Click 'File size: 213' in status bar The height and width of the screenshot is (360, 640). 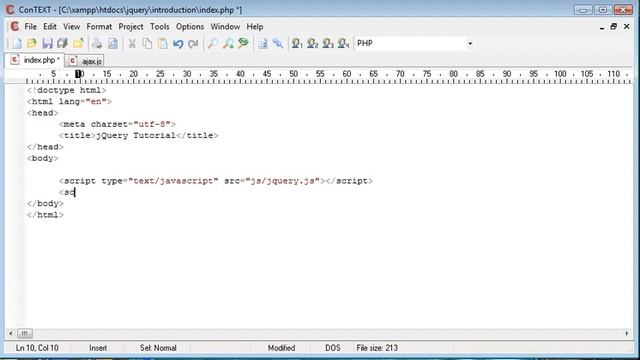click(377, 348)
